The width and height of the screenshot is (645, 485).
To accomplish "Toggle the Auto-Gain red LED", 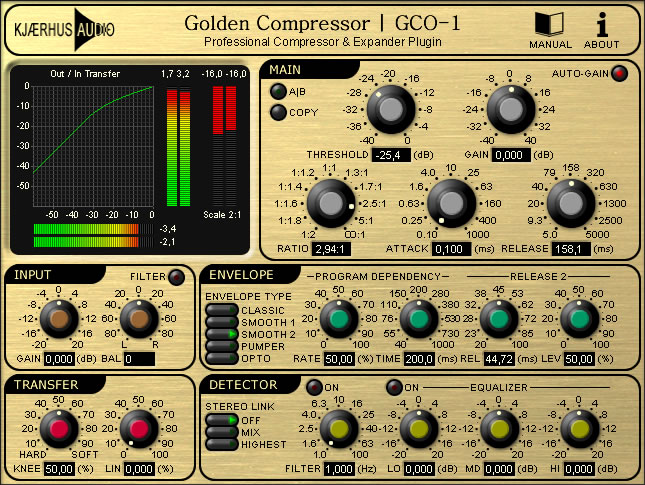I will point(619,73).
